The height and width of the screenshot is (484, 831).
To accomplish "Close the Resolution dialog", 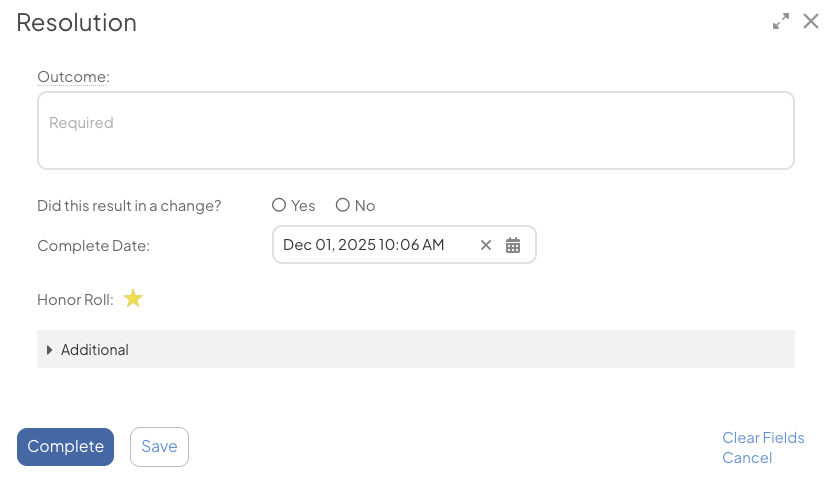I will tap(811, 21).
